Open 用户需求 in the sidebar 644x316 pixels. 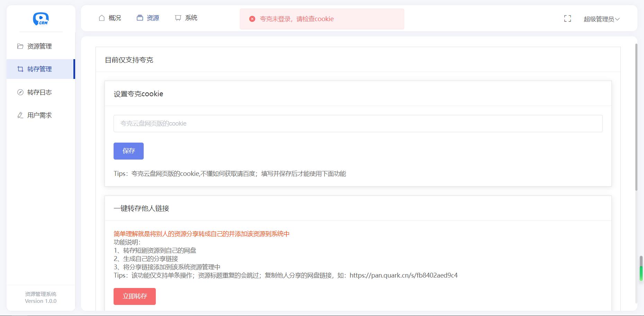41,115
